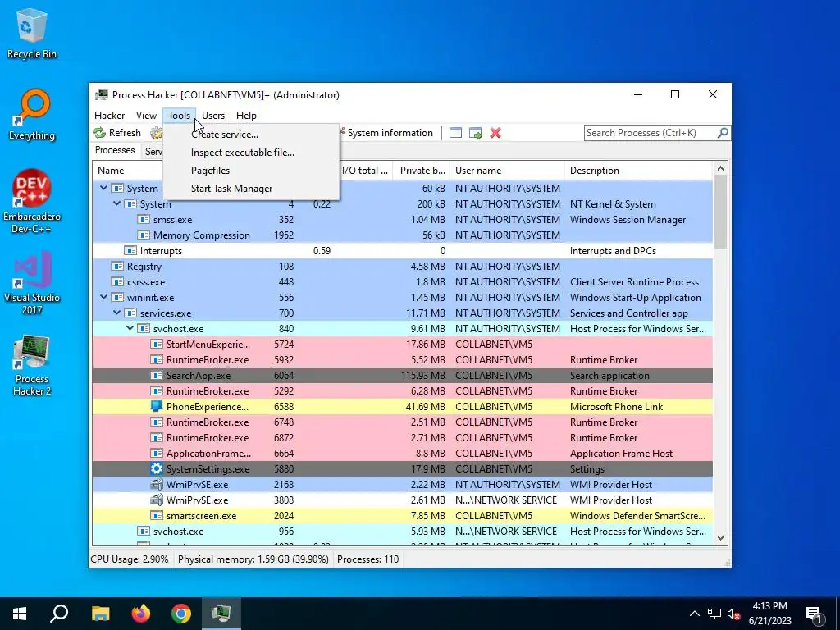Select RuntimeBroker.exe with PID 5932
The image size is (840, 630).
[402, 359]
